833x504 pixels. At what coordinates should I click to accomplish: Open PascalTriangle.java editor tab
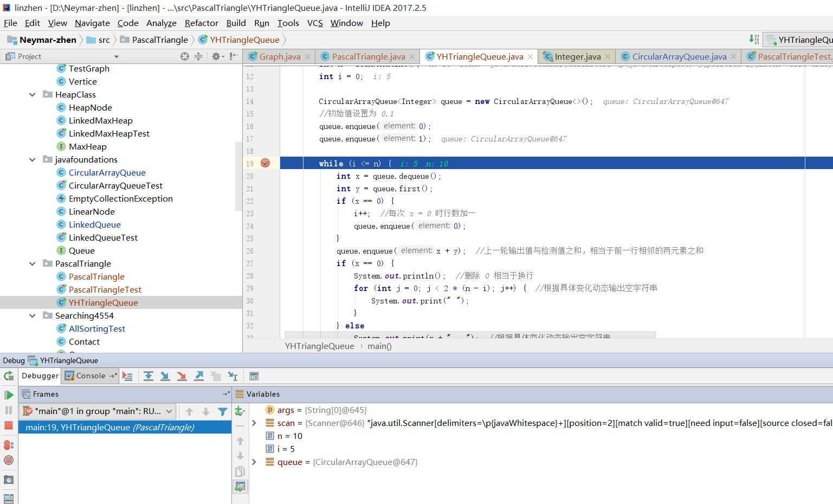pyautogui.click(x=369, y=56)
